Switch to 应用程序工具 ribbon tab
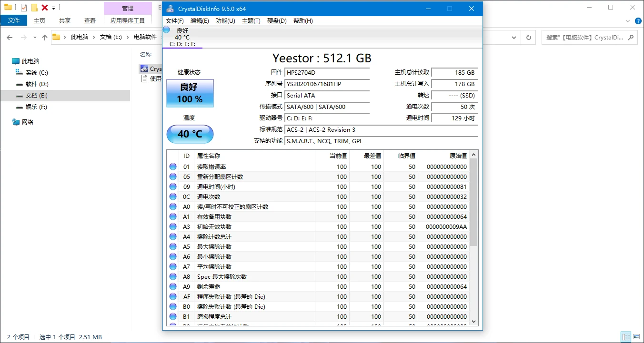 click(x=128, y=20)
